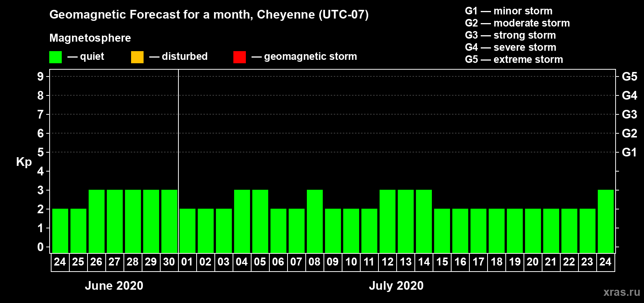
Task: Click Kp axis value 0
Action: pos(40,247)
